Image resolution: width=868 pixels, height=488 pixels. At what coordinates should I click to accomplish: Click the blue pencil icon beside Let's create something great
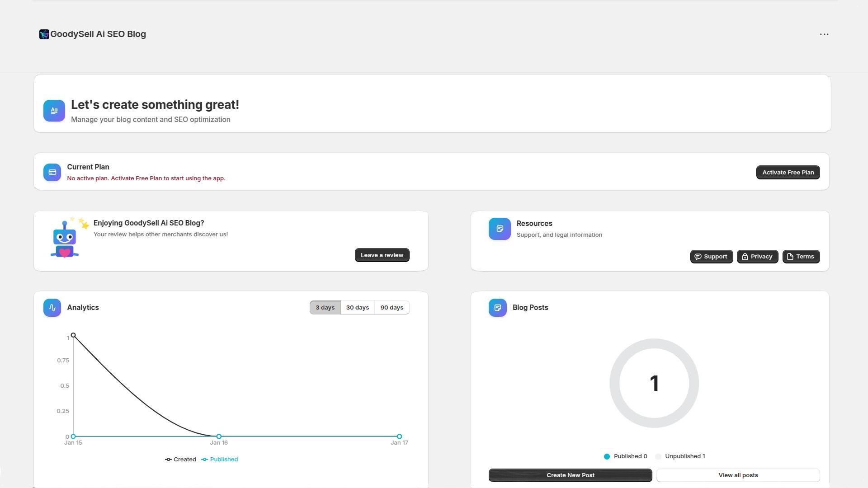point(54,110)
